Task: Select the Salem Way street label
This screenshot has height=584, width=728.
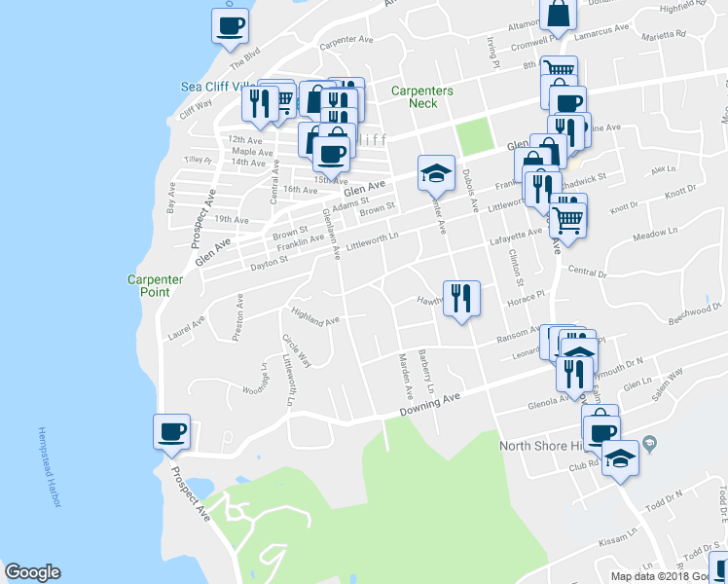Action: [668, 384]
